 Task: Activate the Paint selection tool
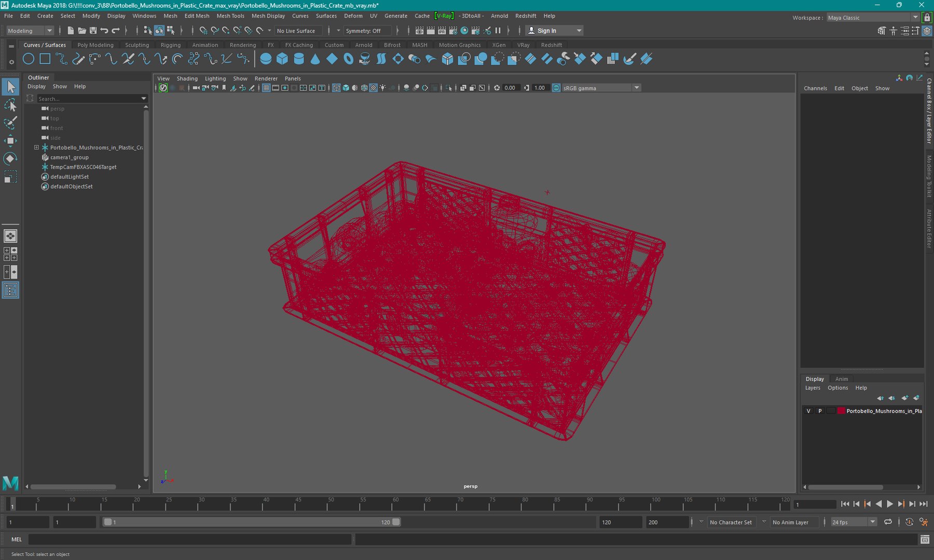click(x=10, y=123)
